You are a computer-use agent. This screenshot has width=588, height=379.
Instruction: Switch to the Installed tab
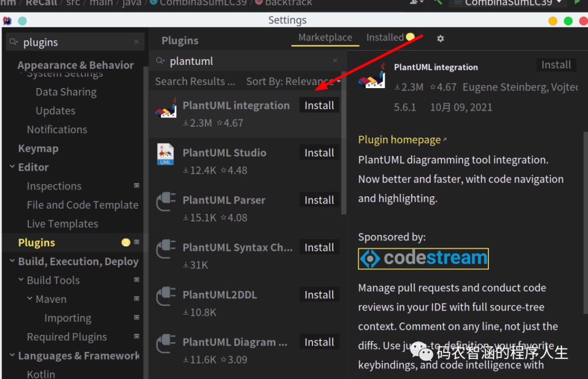[x=385, y=38]
